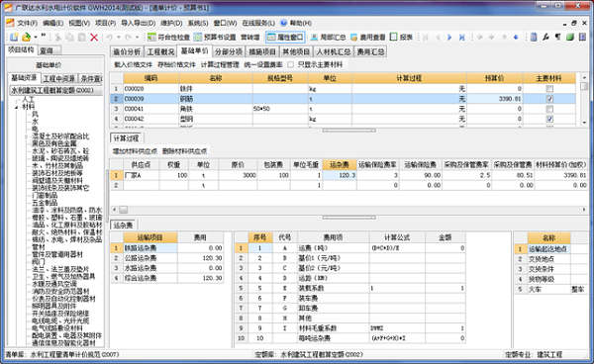This screenshot has height=364, width=594.
Task: Click the red X delete icon
Action: (94, 37)
